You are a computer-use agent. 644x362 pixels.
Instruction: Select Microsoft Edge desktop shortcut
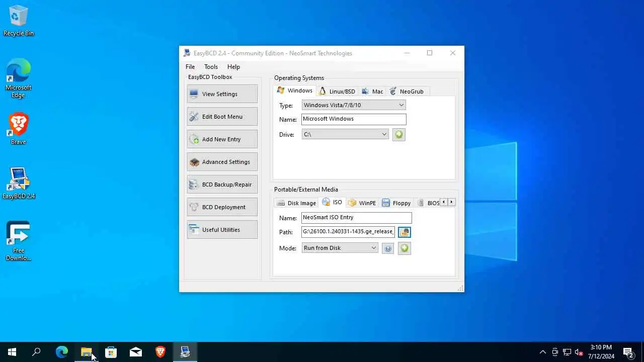[x=19, y=78]
